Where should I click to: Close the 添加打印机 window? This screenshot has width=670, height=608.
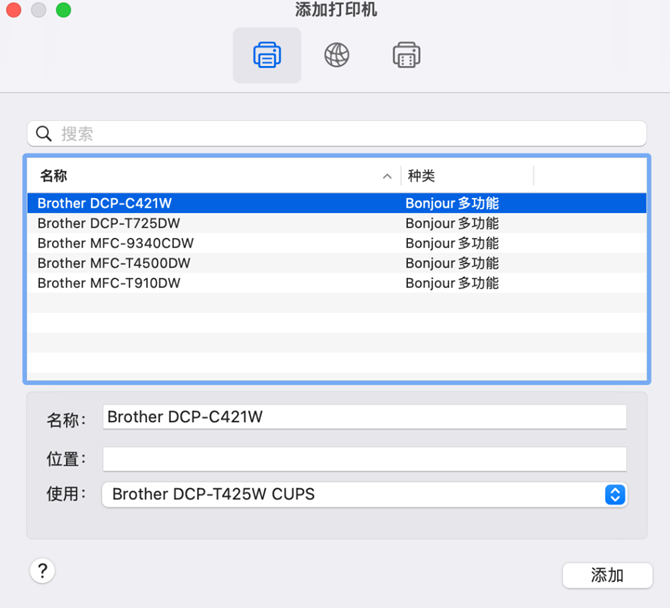14,10
